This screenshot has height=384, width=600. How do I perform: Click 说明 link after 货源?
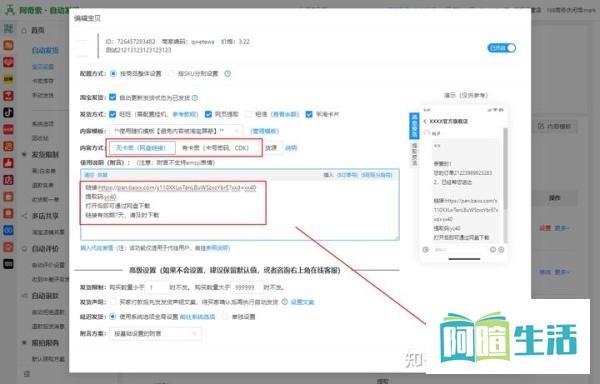291,148
